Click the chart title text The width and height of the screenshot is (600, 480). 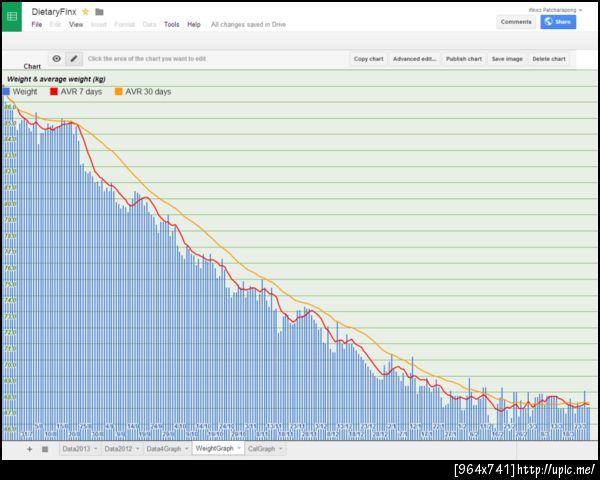coord(56,79)
